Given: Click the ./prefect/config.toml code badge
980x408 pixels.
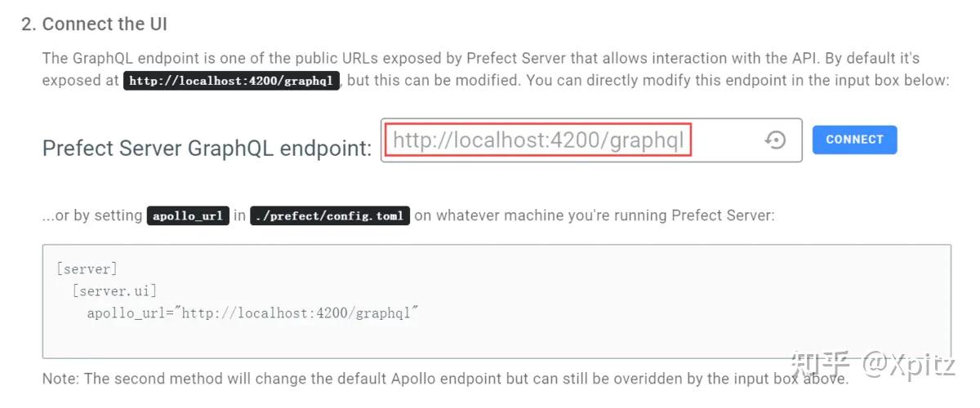Looking at the screenshot, I should point(330,216).
